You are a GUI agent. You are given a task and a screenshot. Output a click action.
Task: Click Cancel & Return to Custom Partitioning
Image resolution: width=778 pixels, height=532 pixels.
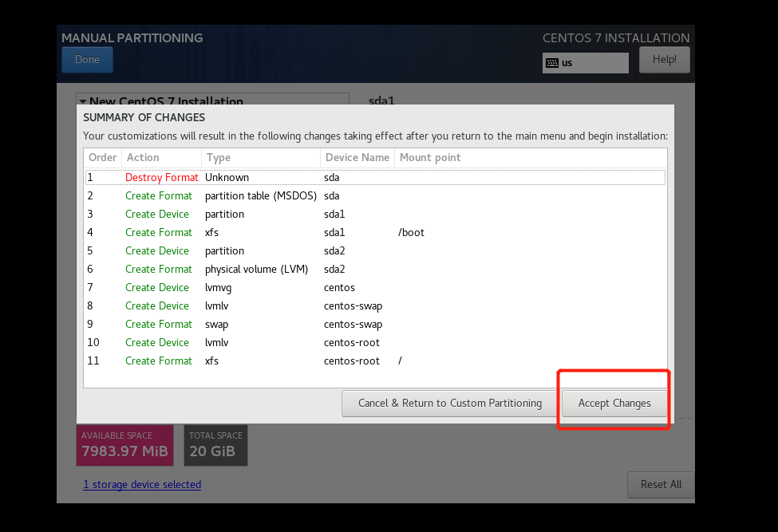point(449,403)
